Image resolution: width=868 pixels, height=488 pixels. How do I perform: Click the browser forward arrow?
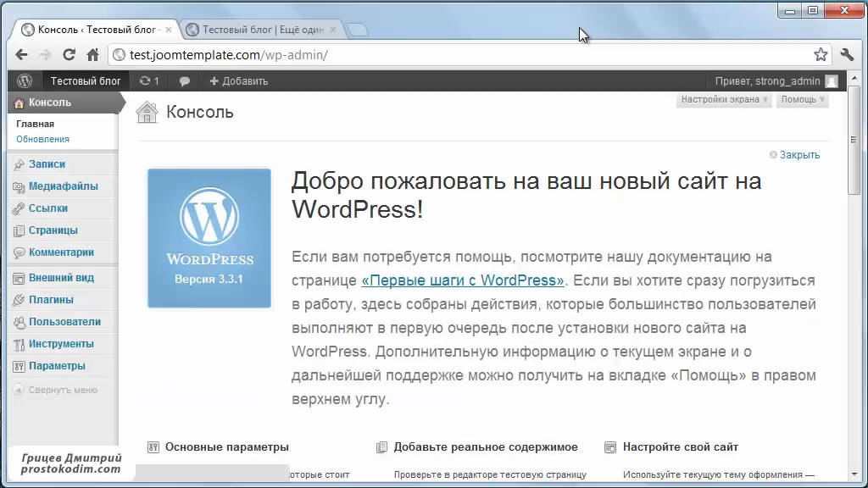[45, 55]
